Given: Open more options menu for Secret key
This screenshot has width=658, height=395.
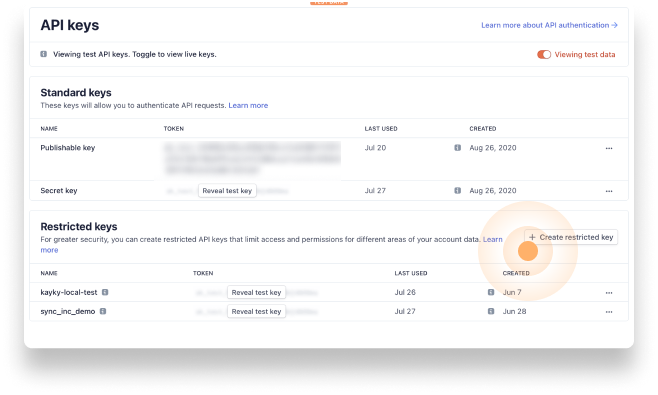Looking at the screenshot, I should pos(609,191).
